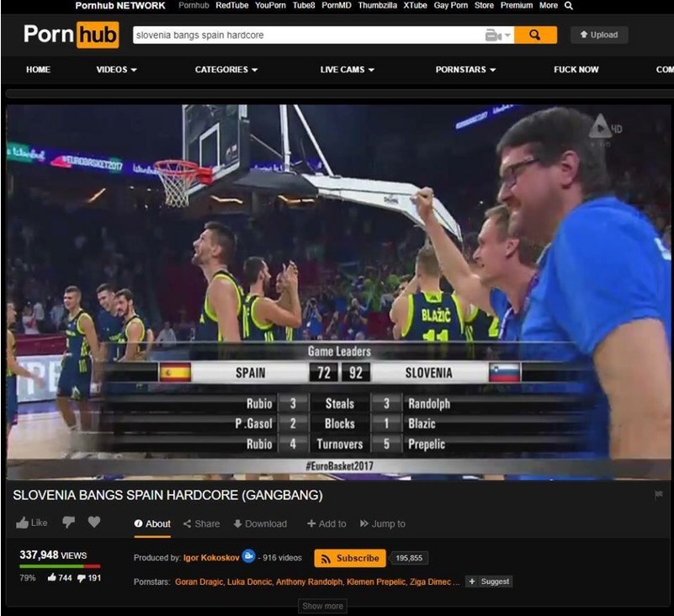
Task: Click the video camera search filter icon
Action: click(493, 35)
